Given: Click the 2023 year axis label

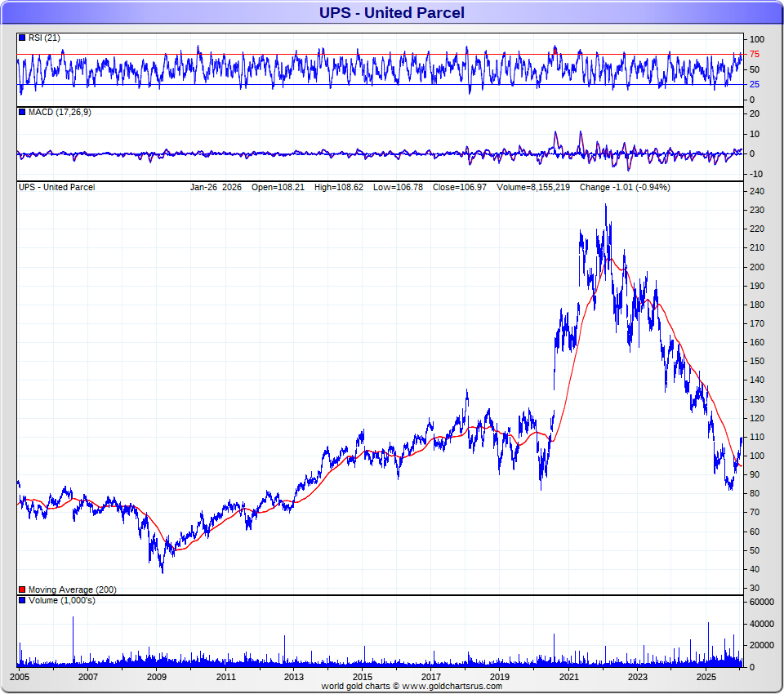Looking at the screenshot, I should 638,677.
